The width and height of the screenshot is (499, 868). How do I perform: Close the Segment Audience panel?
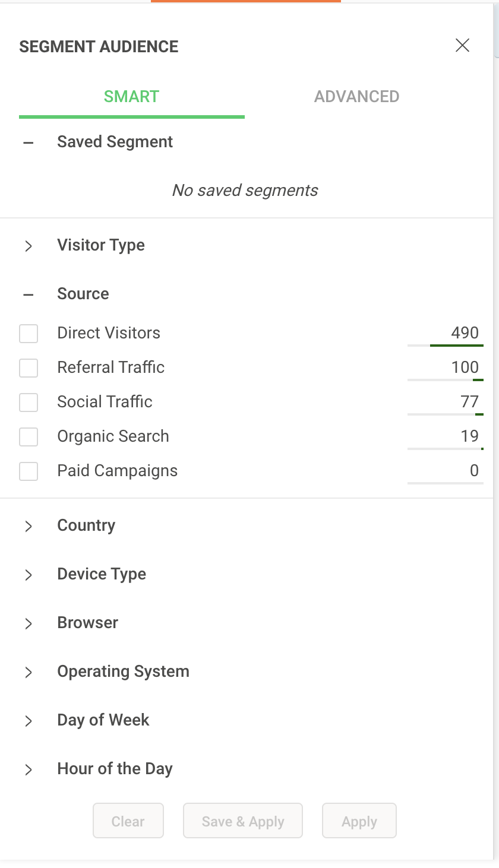[462, 46]
